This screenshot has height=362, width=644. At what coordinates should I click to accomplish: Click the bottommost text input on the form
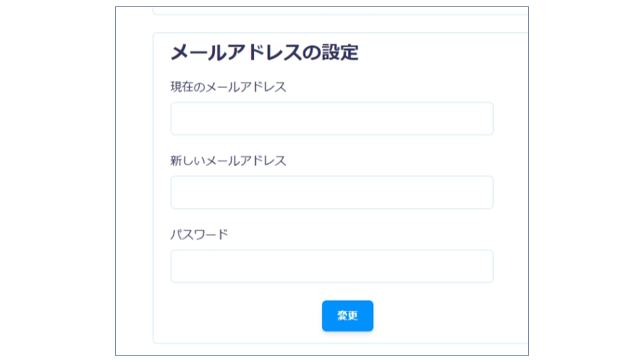tap(332, 266)
